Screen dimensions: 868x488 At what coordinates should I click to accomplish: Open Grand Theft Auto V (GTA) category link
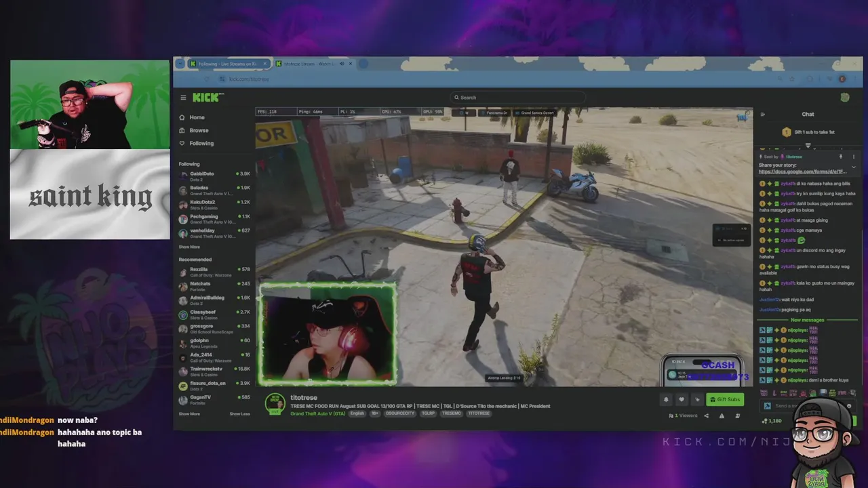(318, 413)
